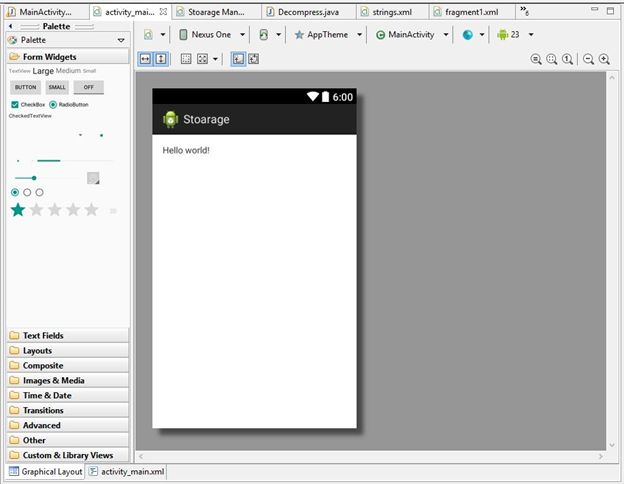Click the Stoarage app Android icon in preview

170,119
